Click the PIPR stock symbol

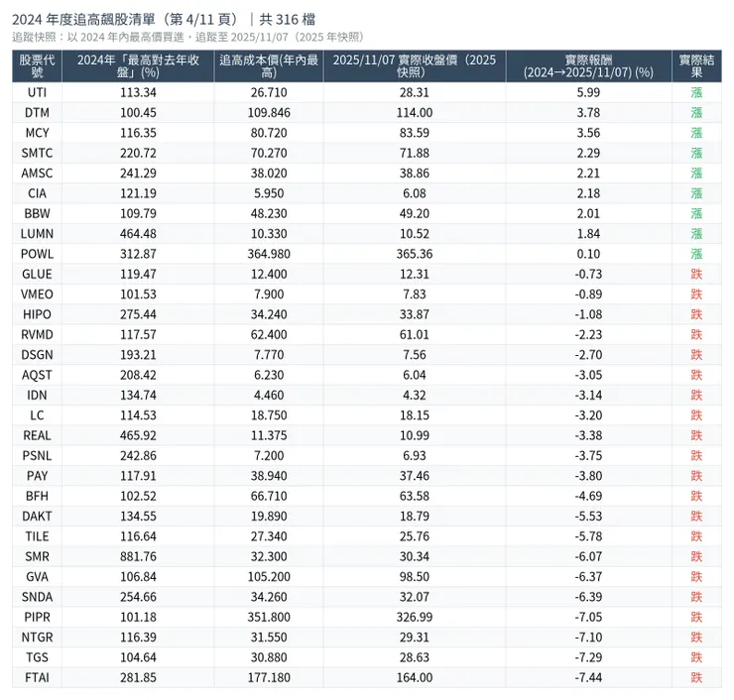(37, 617)
